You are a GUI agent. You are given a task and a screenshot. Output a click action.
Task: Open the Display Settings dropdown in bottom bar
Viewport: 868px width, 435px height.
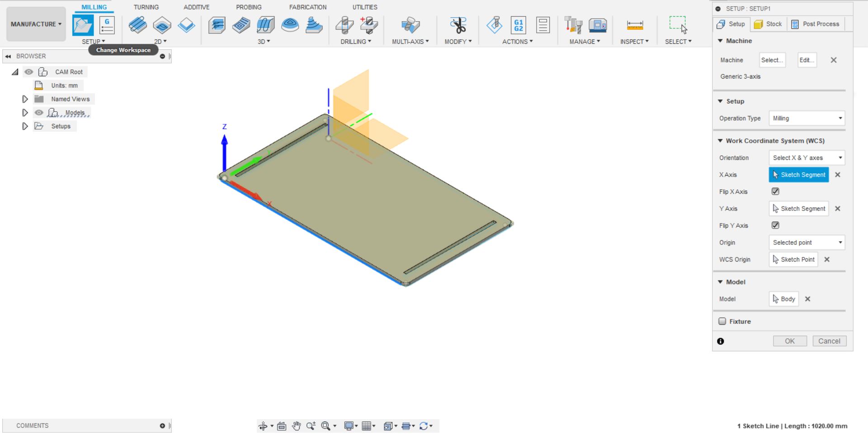351,426
